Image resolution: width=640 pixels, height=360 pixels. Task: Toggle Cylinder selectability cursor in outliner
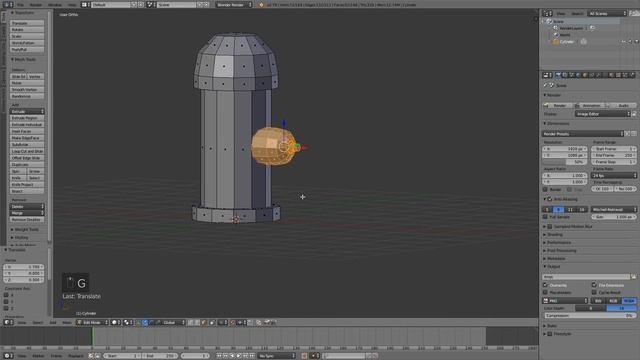[x=630, y=42]
